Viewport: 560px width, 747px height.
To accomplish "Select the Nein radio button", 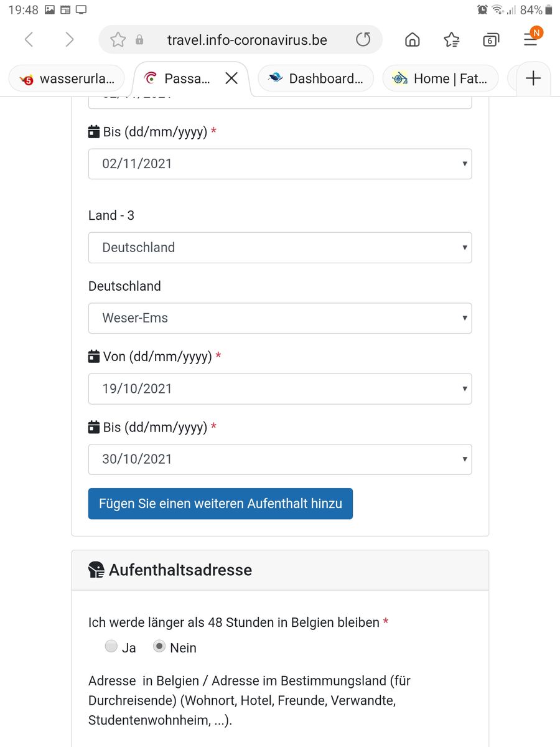I will (159, 647).
